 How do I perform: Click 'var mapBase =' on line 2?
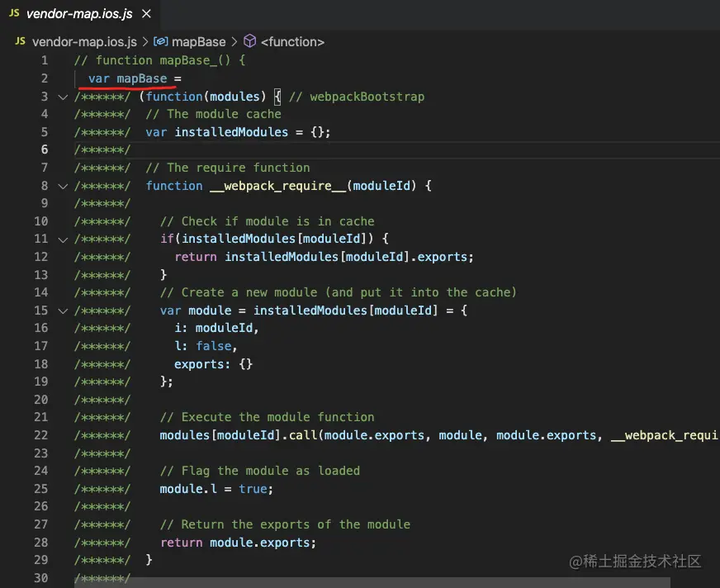pos(135,78)
